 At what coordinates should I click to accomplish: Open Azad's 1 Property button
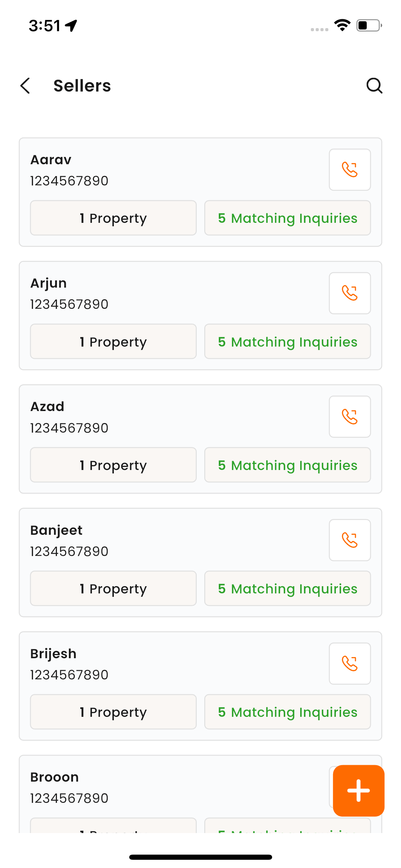(x=113, y=465)
